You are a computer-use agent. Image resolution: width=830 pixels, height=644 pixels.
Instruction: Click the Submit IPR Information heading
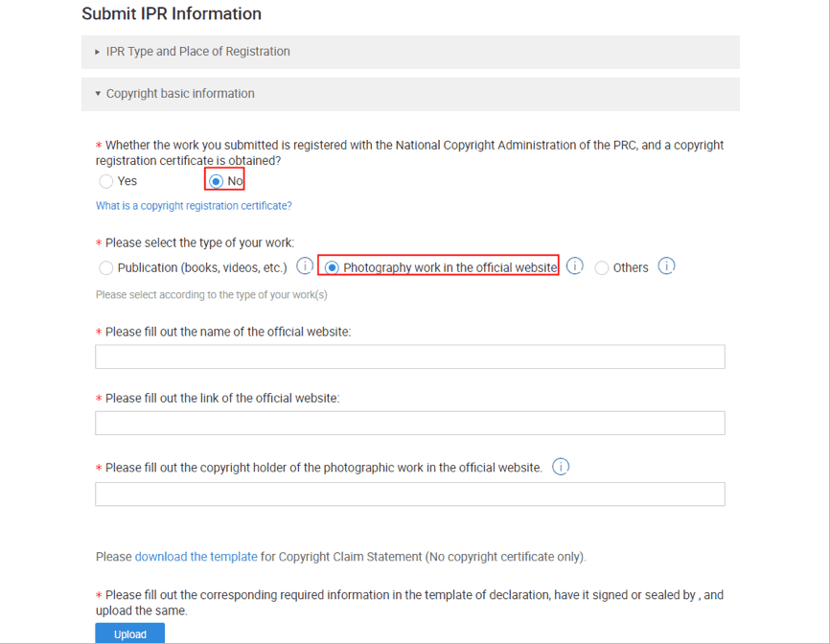pyautogui.click(x=172, y=13)
